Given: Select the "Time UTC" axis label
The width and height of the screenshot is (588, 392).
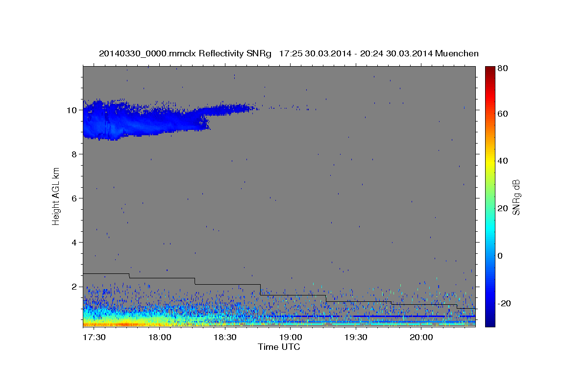Looking at the screenshot, I should point(279,347).
